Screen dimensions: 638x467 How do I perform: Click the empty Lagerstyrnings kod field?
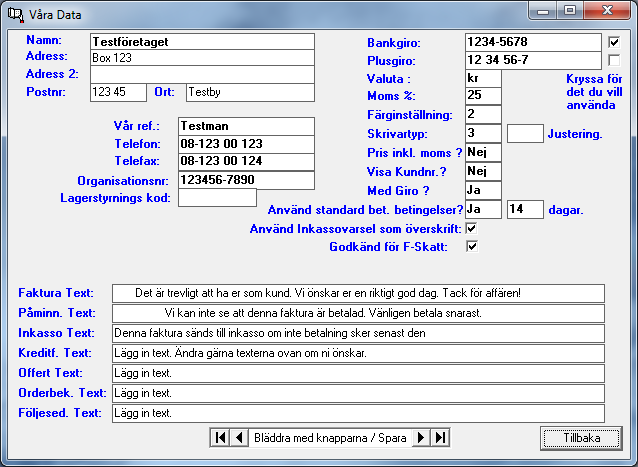tap(217, 198)
